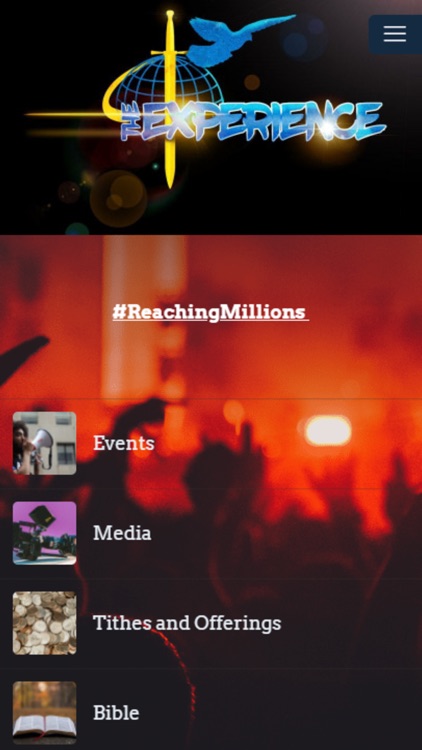Open the hamburger navigation menu

pyautogui.click(x=395, y=34)
